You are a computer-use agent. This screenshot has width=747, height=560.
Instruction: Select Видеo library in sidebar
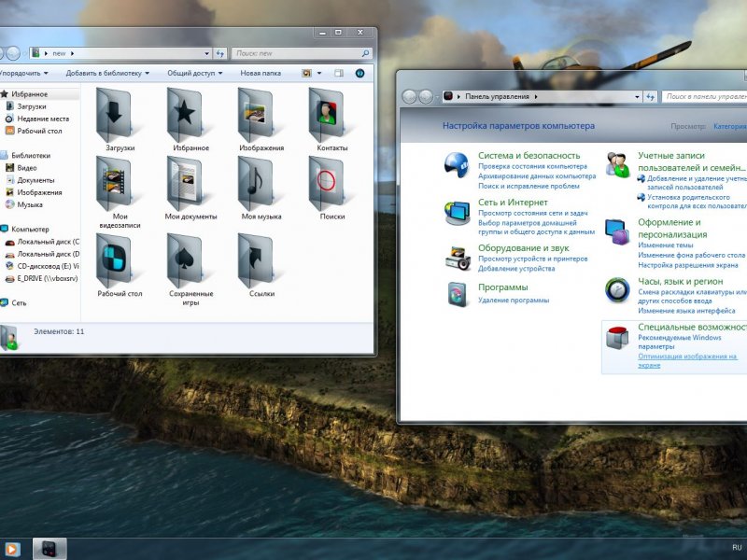(x=27, y=168)
